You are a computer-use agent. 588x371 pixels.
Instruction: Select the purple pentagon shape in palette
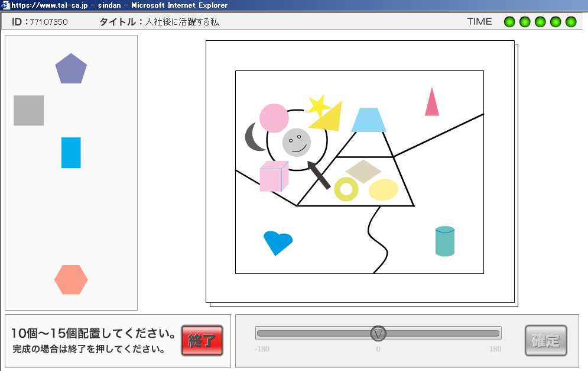click(71, 69)
